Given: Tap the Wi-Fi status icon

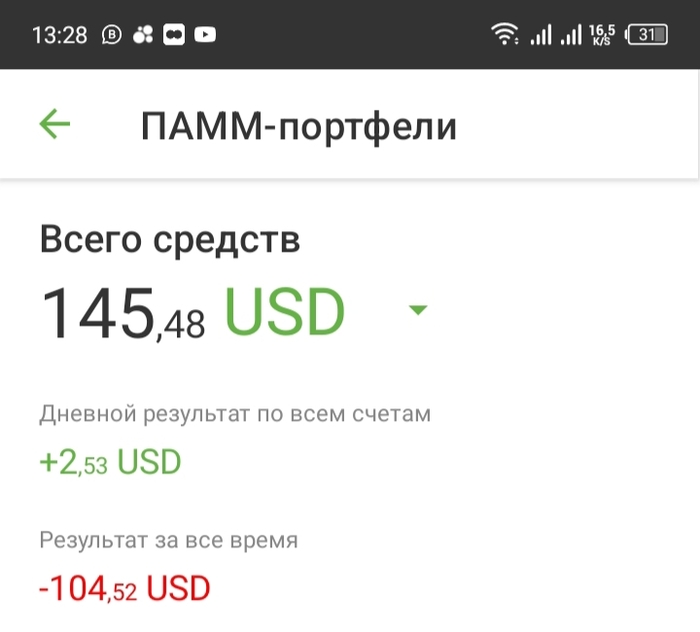Looking at the screenshot, I should tap(504, 35).
